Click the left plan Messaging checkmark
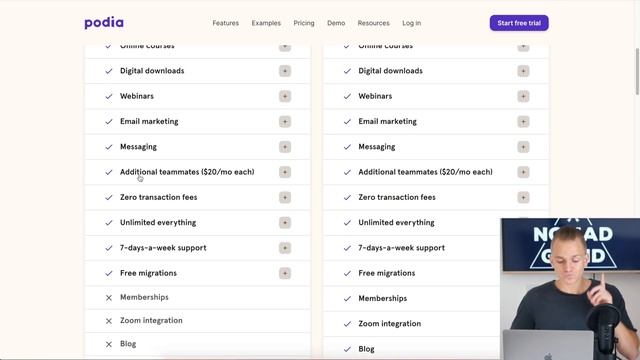 pos(109,147)
